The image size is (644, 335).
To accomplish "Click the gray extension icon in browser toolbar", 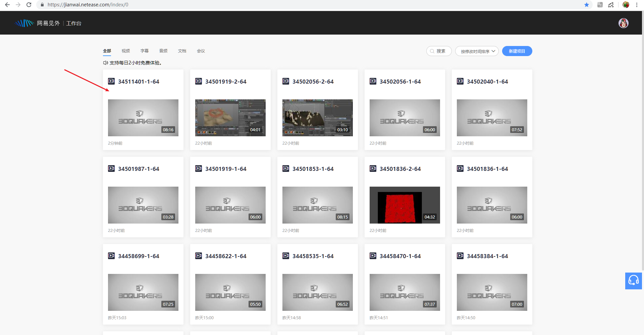I will pyautogui.click(x=600, y=5).
